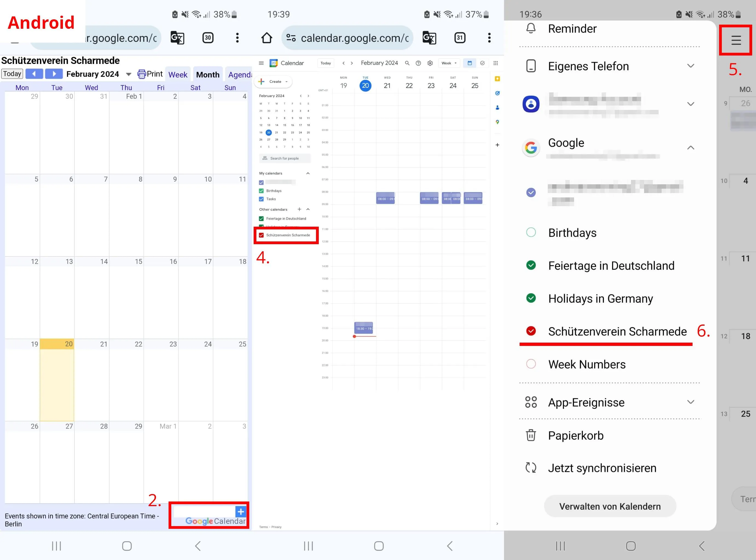
Task: Toggle Schützenverein Scharmede web checkbox
Action: coord(261,235)
